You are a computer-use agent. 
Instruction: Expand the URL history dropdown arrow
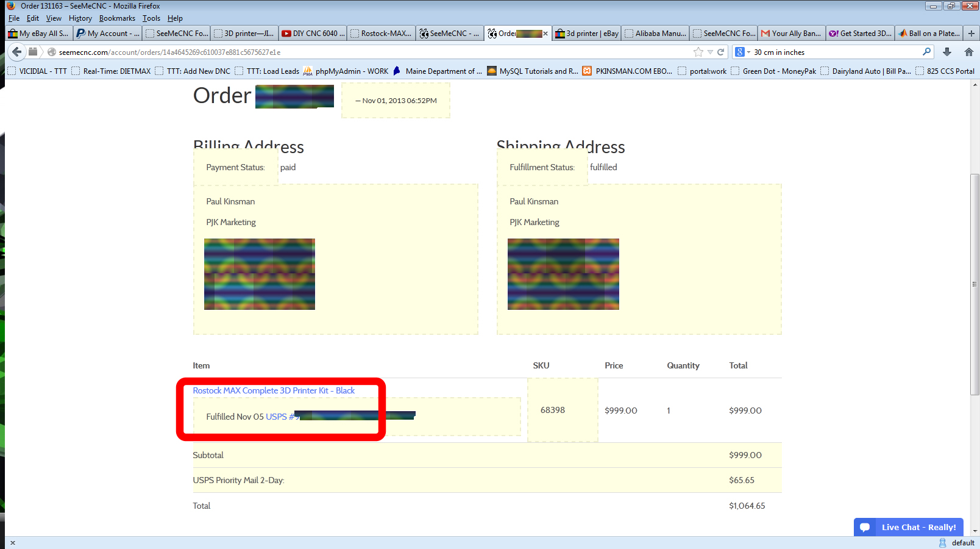coord(710,52)
